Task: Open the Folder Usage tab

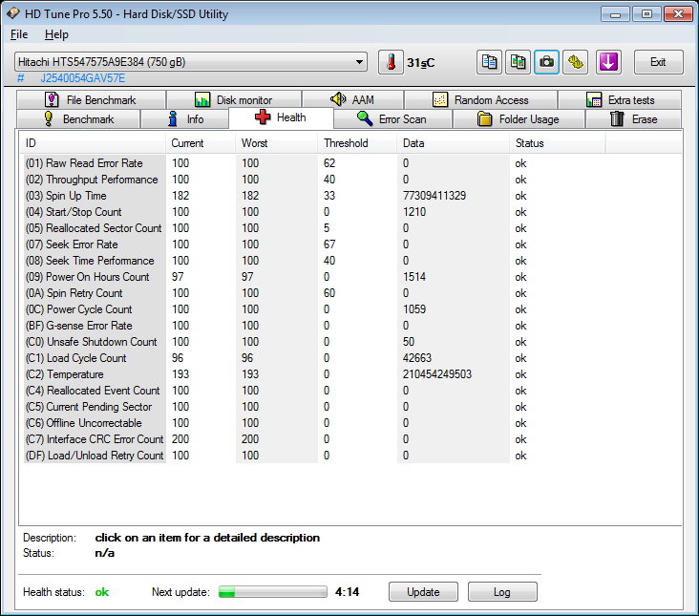Action: coord(519,119)
